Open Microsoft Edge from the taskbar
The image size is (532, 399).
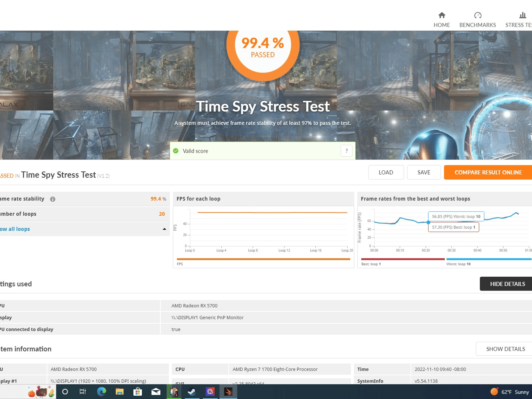[x=101, y=391]
